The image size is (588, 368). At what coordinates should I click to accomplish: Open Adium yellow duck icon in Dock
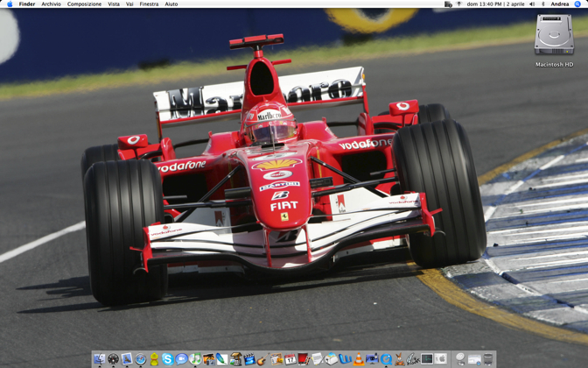click(x=154, y=359)
